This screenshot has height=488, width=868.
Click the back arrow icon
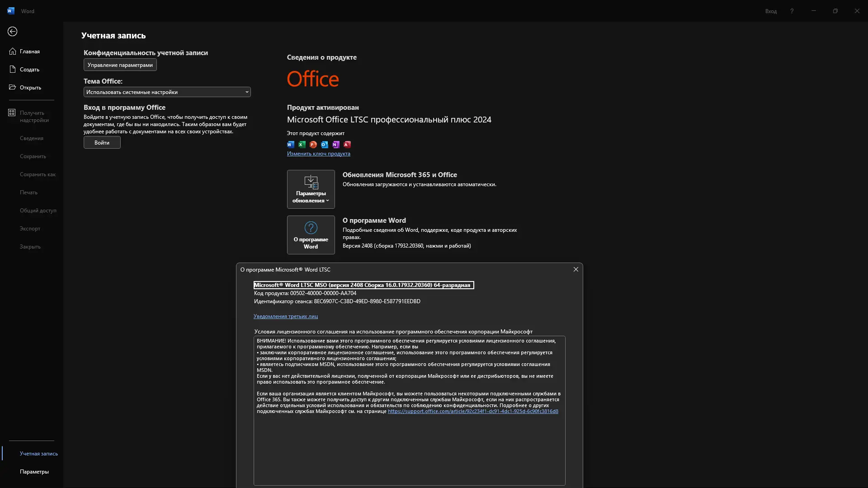[12, 31]
